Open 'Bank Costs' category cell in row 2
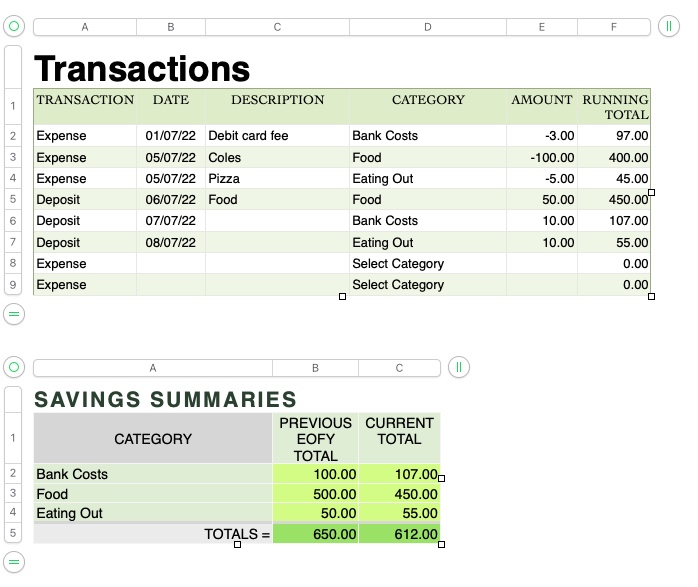Image resolution: width=698 pixels, height=587 pixels. point(428,136)
